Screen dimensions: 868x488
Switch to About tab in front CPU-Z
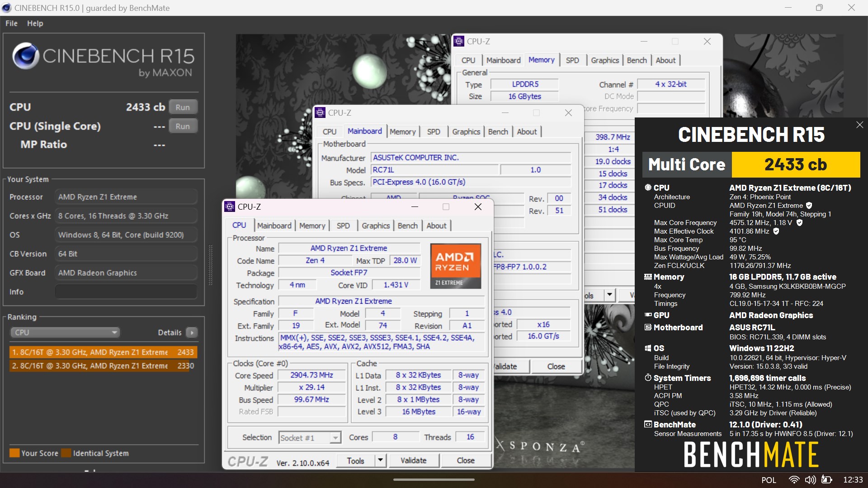pos(436,225)
